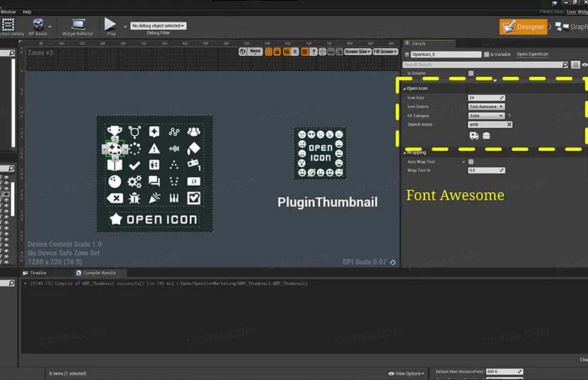
Task: Click the mirror/flip device icon
Action: point(339,51)
